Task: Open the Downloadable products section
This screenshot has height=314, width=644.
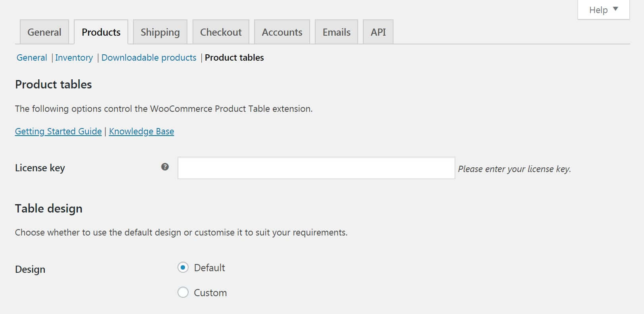Action: (148, 57)
